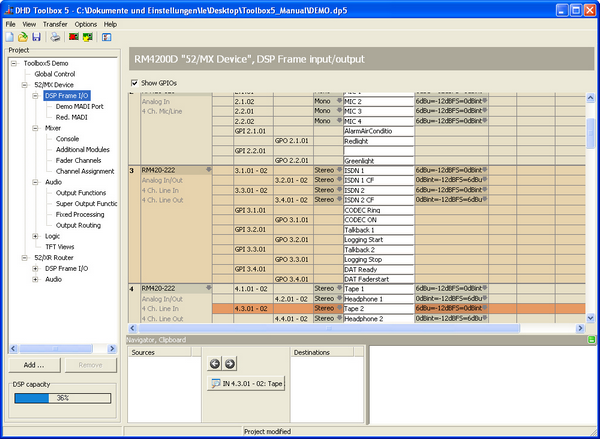
Task: Click the navigator back arrow
Action: coord(215,364)
